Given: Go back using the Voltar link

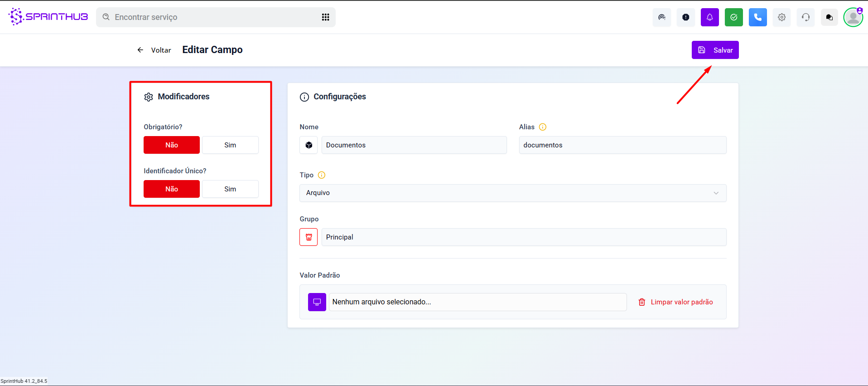Looking at the screenshot, I should click(x=154, y=50).
